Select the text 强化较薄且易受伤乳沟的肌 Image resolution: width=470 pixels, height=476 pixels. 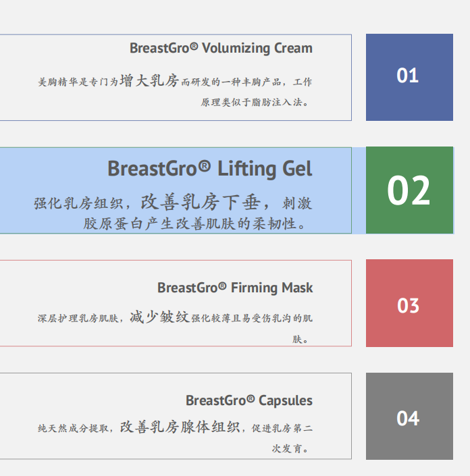pos(252,318)
